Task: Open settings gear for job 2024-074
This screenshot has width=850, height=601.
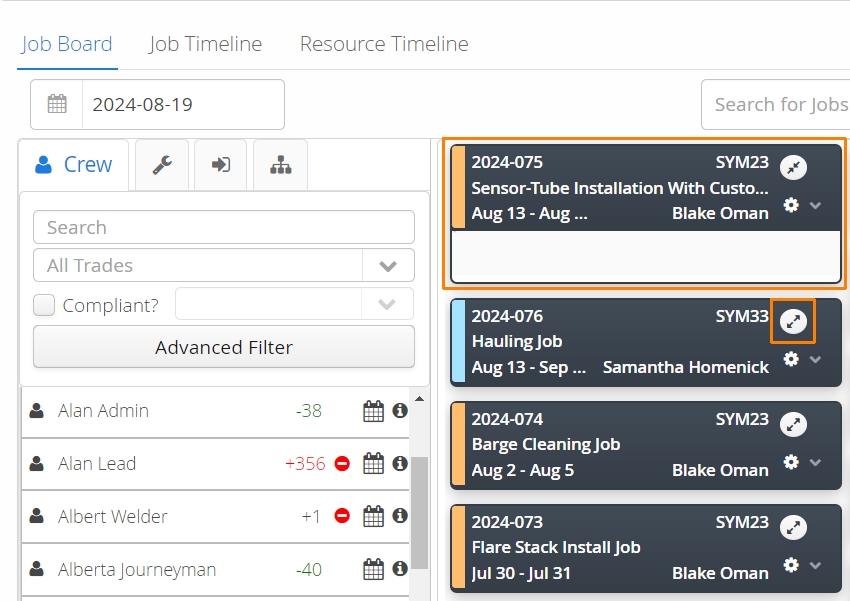Action: click(x=791, y=462)
